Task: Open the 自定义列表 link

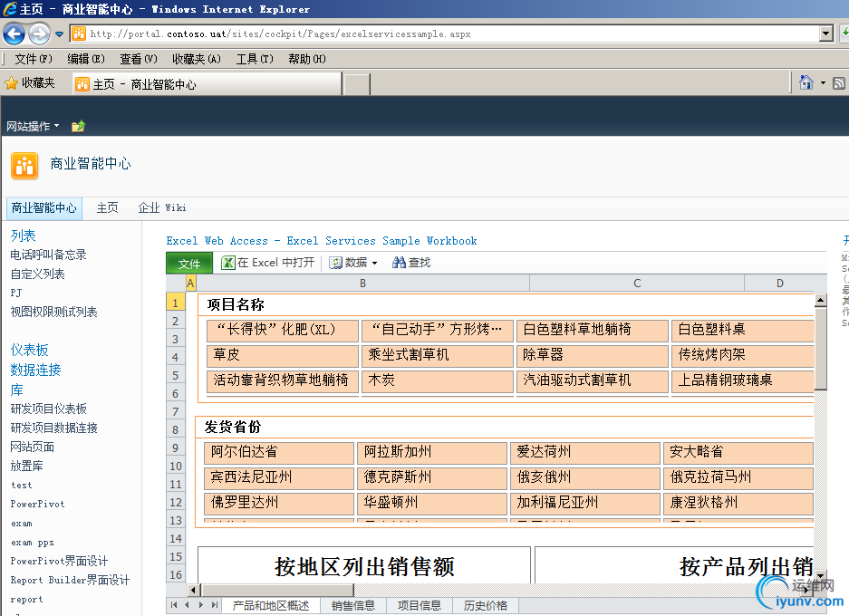Action: point(37,274)
